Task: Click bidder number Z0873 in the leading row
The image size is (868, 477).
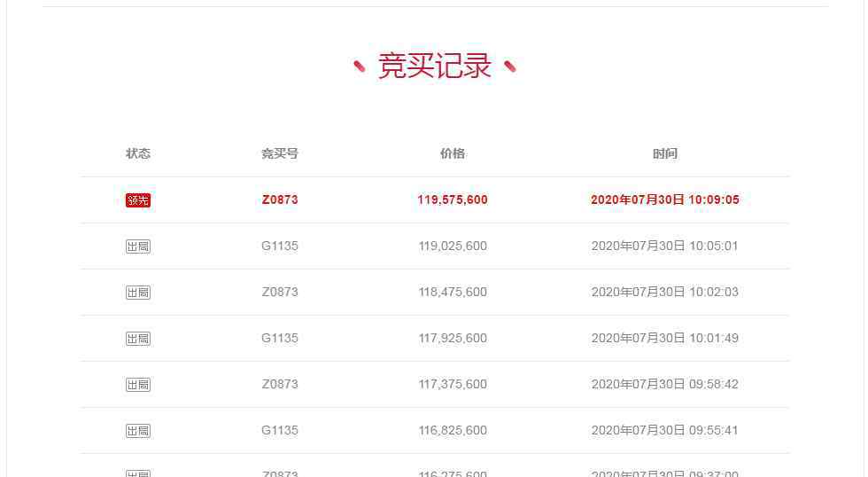Action: [x=280, y=199]
